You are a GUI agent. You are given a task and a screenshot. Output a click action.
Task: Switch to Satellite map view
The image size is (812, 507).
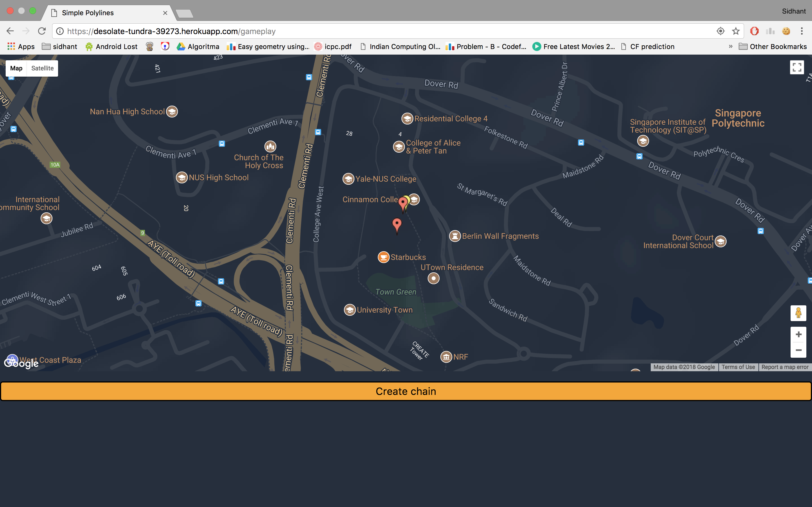point(42,68)
